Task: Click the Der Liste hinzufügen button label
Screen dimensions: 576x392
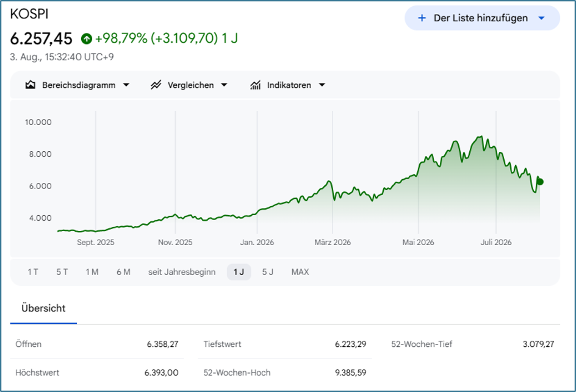Action: [x=480, y=18]
